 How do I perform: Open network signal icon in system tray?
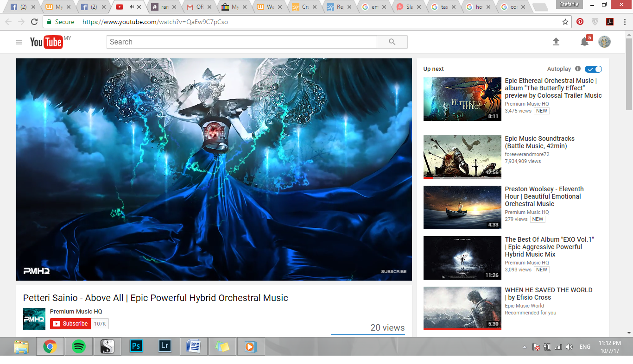click(x=558, y=347)
